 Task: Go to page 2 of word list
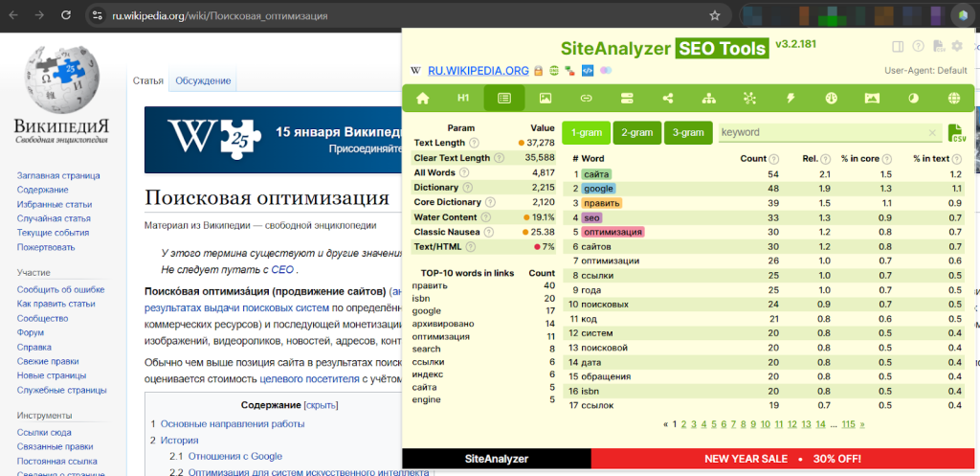point(683,423)
